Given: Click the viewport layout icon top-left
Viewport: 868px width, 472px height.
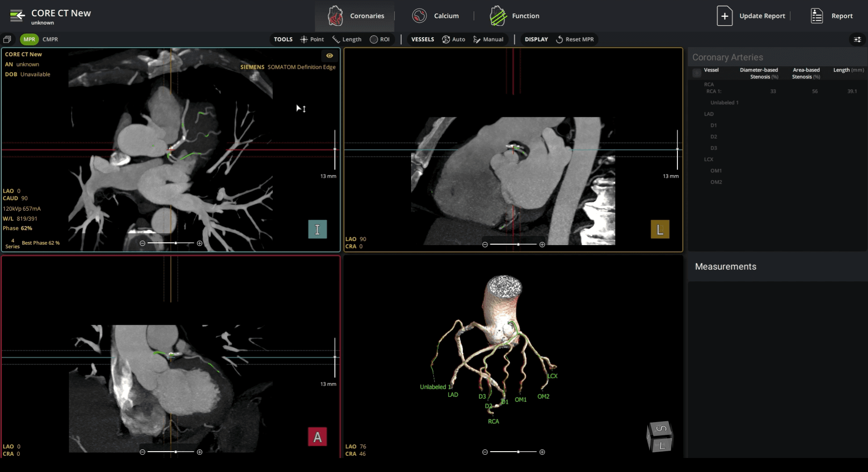Looking at the screenshot, I should [x=7, y=39].
